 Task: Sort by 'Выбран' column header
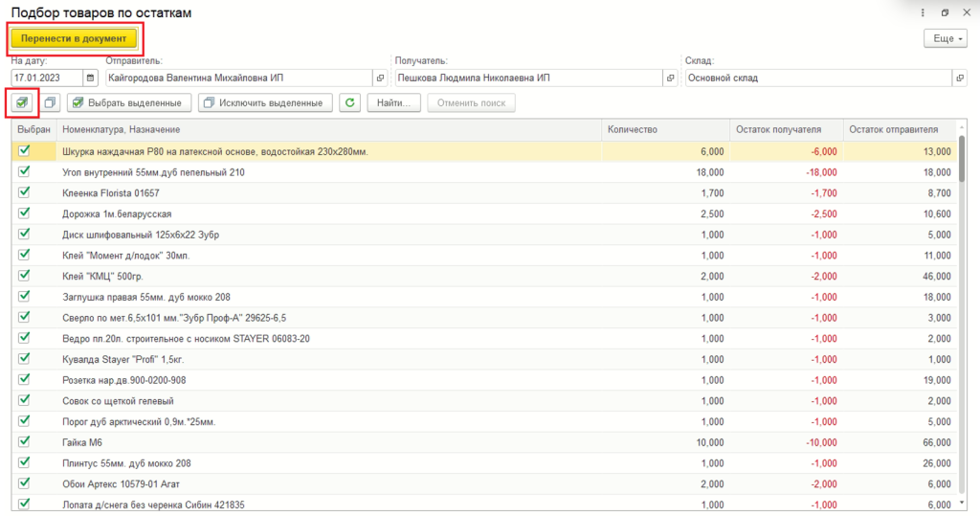coord(33,129)
